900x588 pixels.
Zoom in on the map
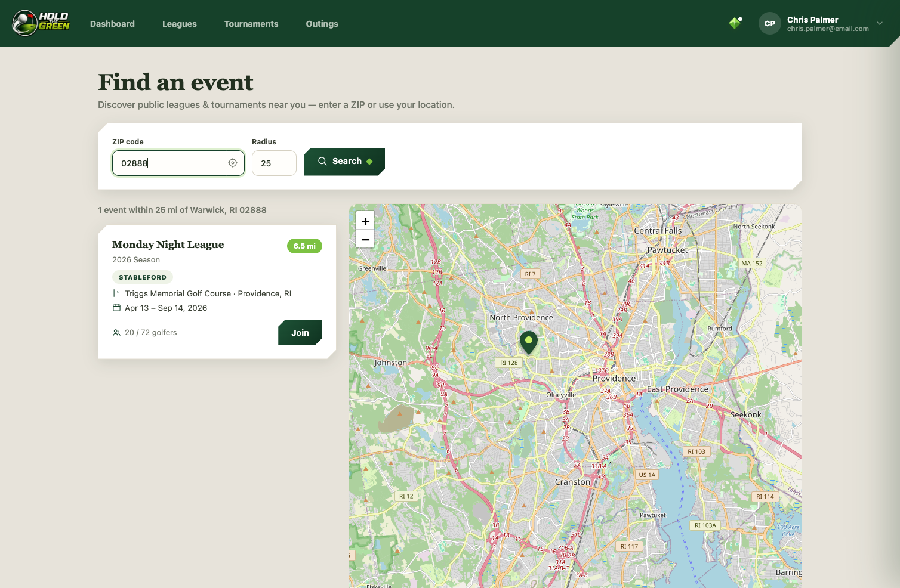tap(365, 221)
